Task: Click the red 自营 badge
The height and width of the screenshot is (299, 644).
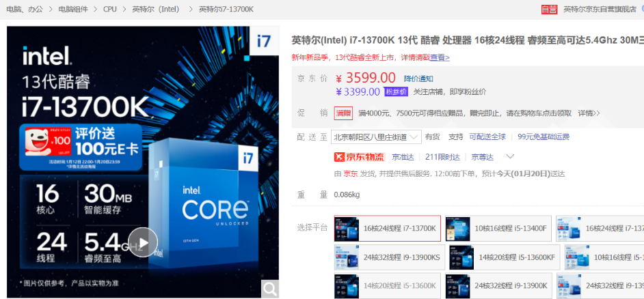Action: pyautogui.click(x=549, y=10)
